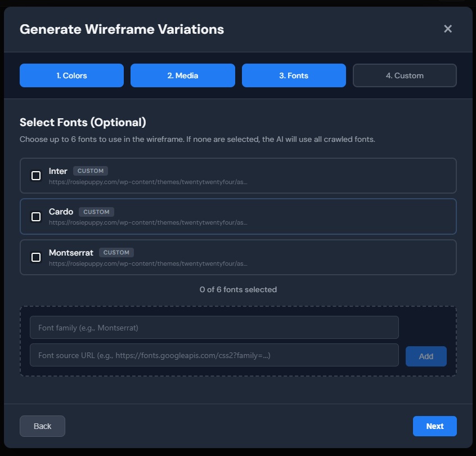This screenshot has width=476, height=456.
Task: Enable the Inter font checkbox
Action: click(36, 176)
